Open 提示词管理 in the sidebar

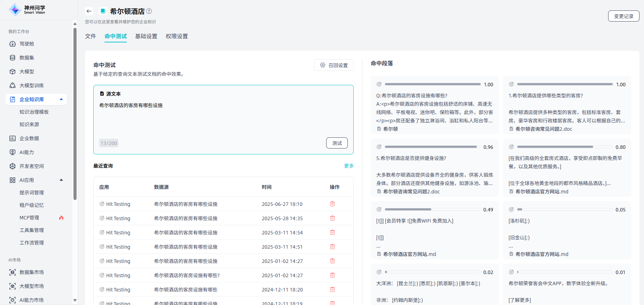32,193
